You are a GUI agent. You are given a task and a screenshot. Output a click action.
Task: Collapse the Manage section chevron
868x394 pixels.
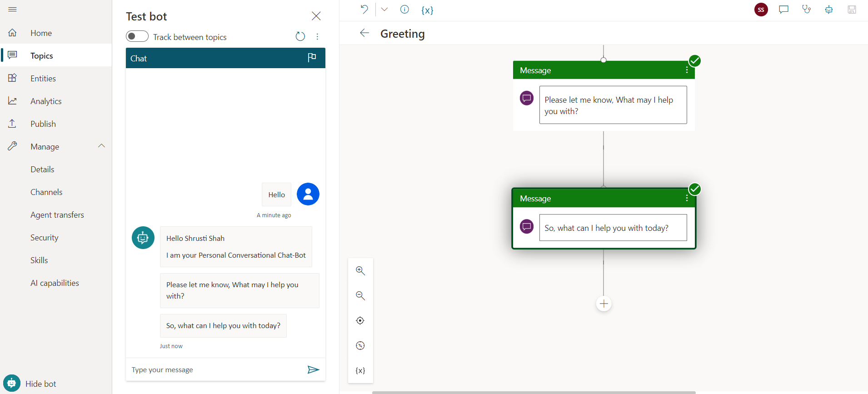101,146
